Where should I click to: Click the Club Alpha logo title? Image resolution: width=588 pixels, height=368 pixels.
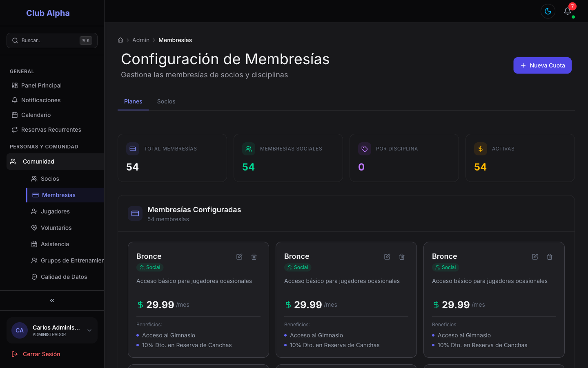pos(48,13)
